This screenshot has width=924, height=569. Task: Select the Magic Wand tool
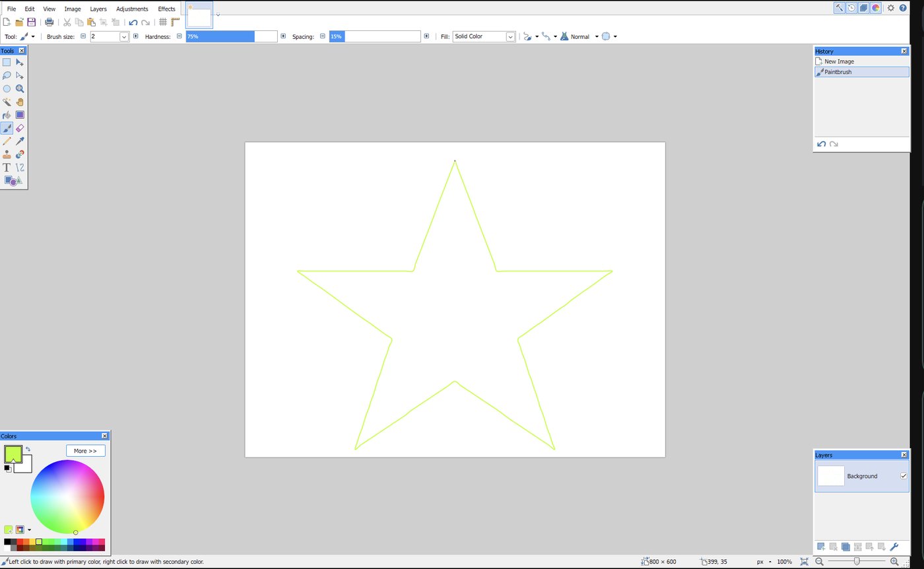tap(7, 102)
